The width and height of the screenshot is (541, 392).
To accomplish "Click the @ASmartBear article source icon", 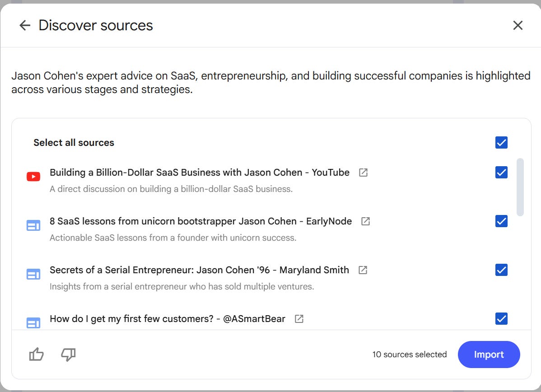I will (33, 322).
